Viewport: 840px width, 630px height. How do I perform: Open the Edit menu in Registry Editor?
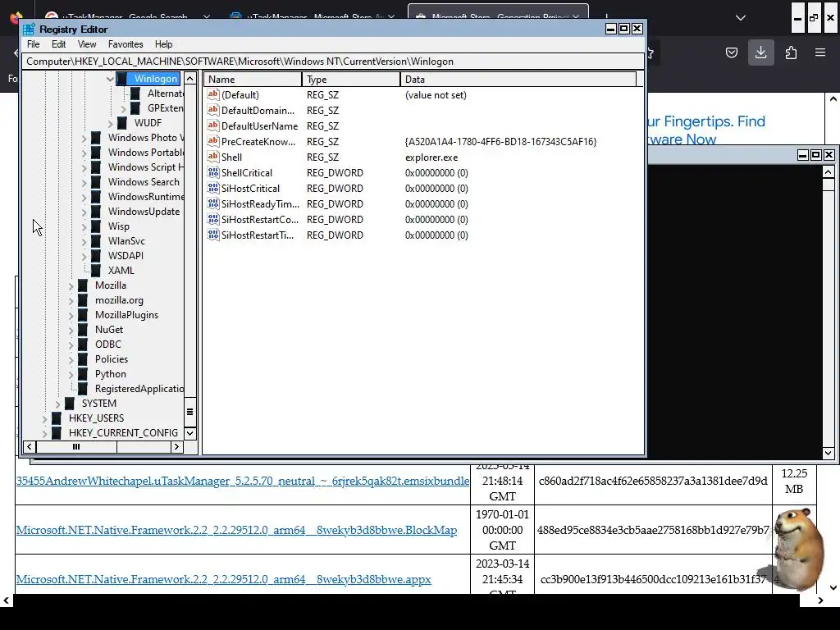[x=58, y=44]
